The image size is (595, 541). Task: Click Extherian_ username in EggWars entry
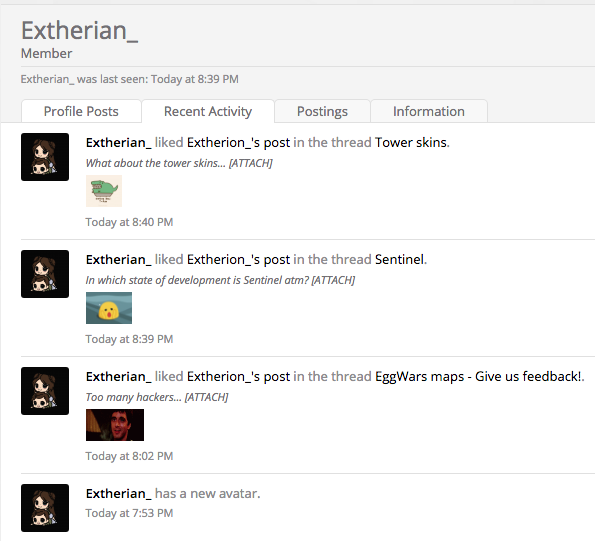click(x=118, y=377)
